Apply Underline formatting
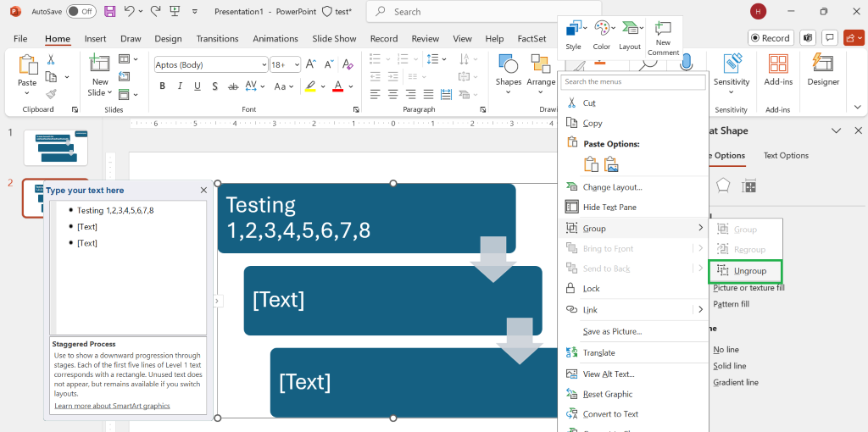 tap(197, 86)
